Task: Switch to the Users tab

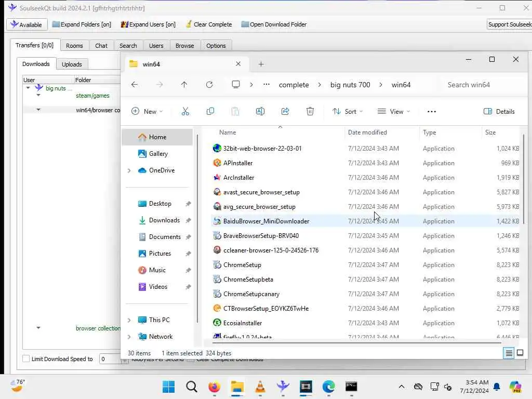Action: tap(156, 46)
